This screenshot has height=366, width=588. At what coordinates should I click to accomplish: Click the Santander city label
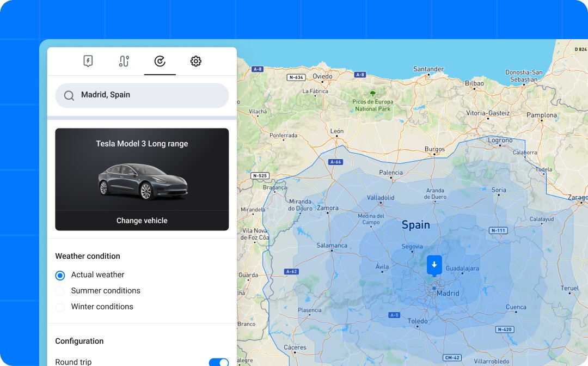[428, 69]
